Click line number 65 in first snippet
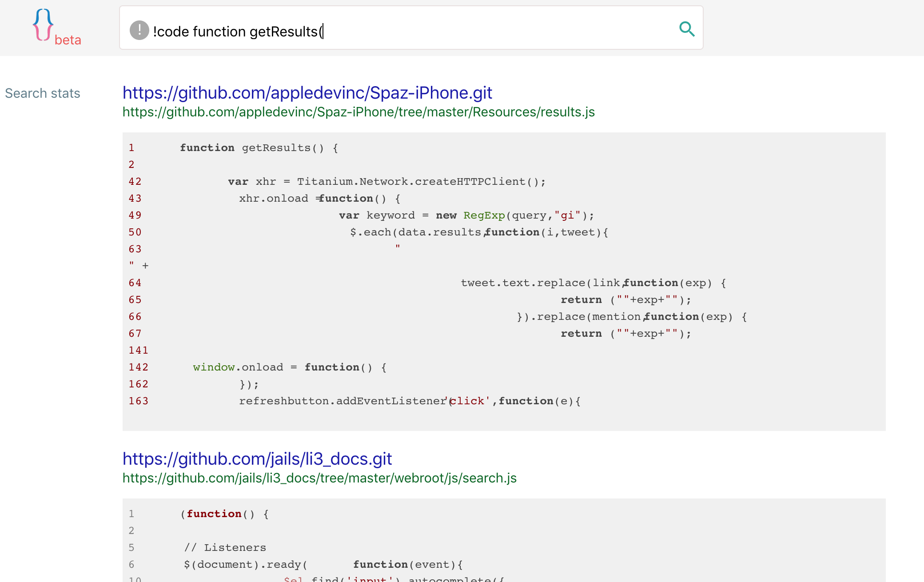The width and height of the screenshot is (924, 582). click(x=135, y=300)
